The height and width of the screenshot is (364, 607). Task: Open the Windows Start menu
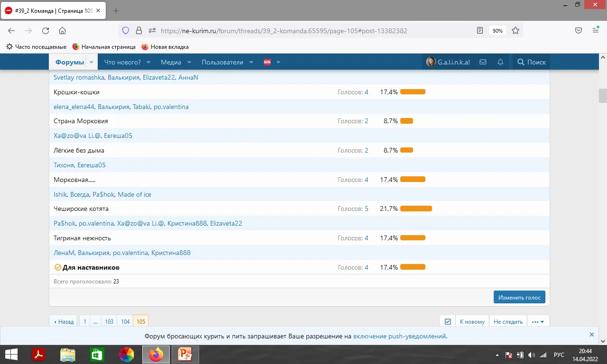[11, 355]
